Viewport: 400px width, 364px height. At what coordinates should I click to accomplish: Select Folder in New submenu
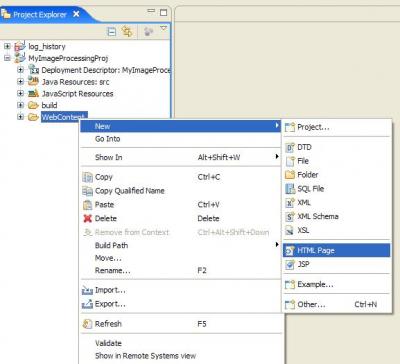point(336,175)
